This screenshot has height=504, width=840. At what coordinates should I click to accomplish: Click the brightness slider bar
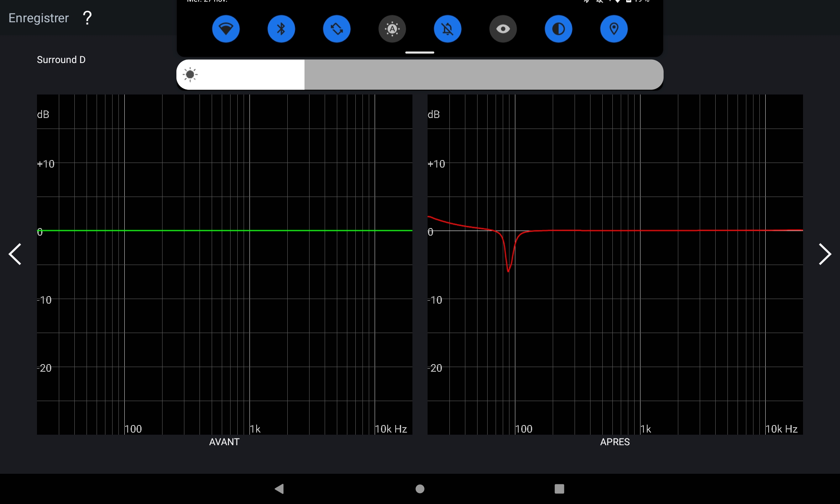pyautogui.click(x=420, y=75)
